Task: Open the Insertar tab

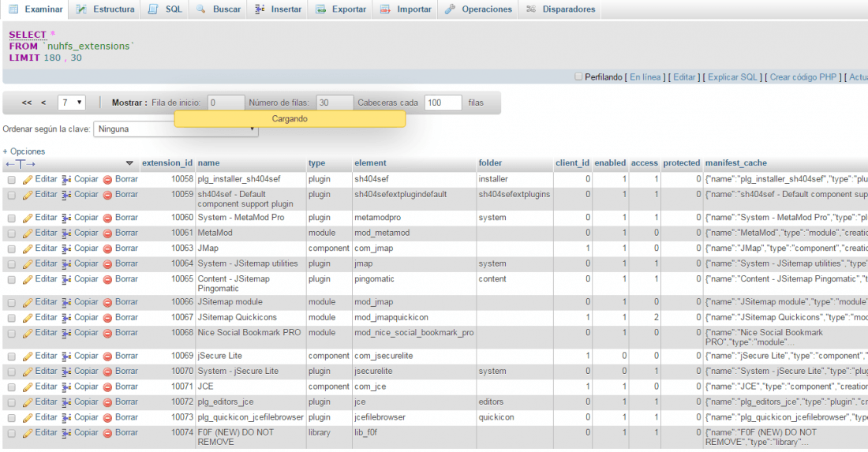Action: pos(278,9)
